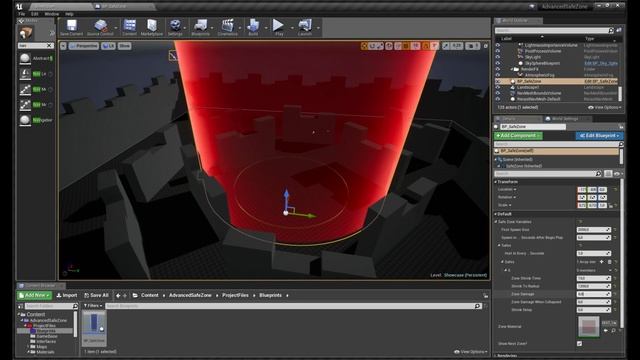Open the Content toolbar button
The image size is (640, 360).
pyautogui.click(x=129, y=27)
